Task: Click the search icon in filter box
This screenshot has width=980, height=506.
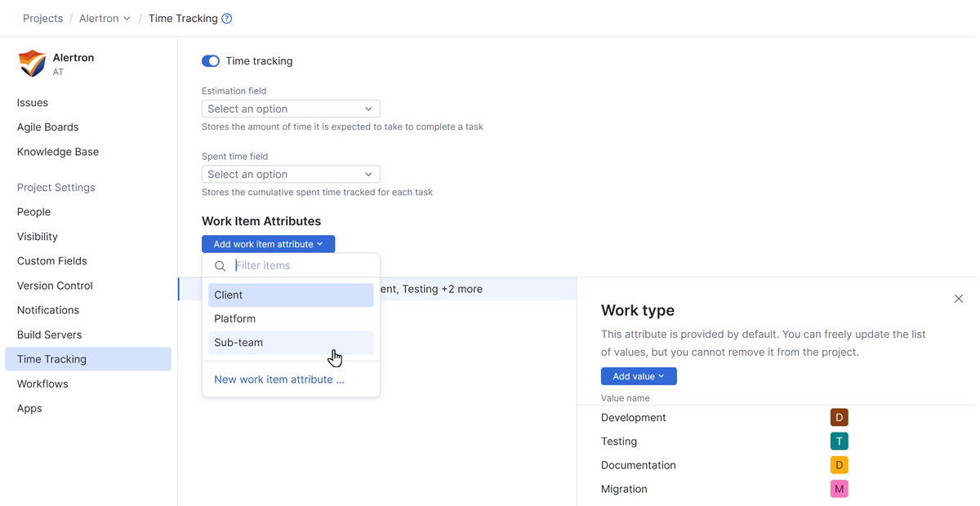Action: pyautogui.click(x=220, y=266)
